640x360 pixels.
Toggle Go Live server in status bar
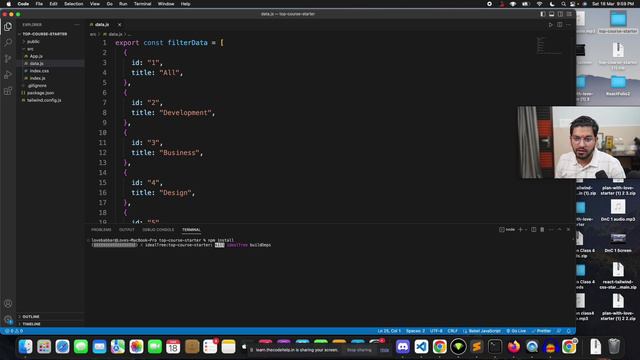pos(516,331)
